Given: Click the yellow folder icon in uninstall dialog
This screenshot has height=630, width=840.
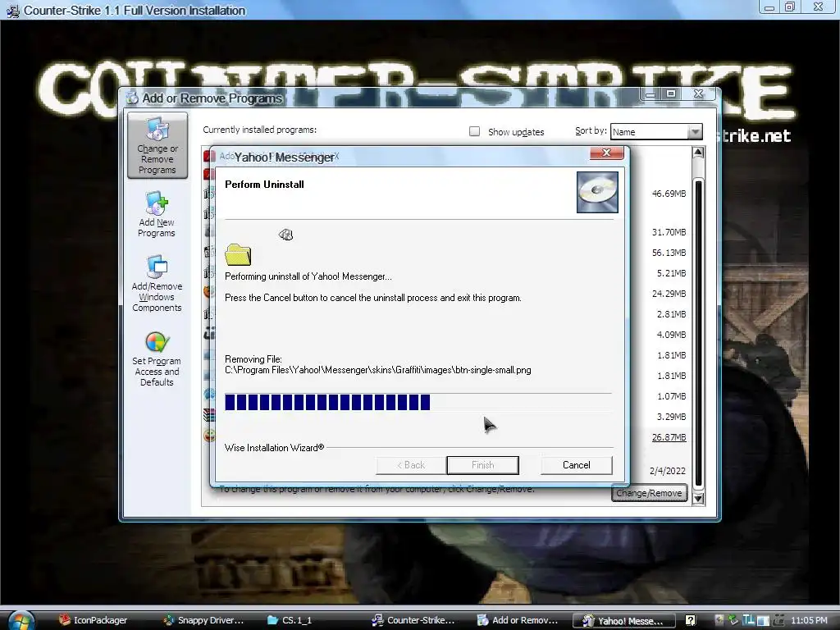Looking at the screenshot, I should [238, 255].
